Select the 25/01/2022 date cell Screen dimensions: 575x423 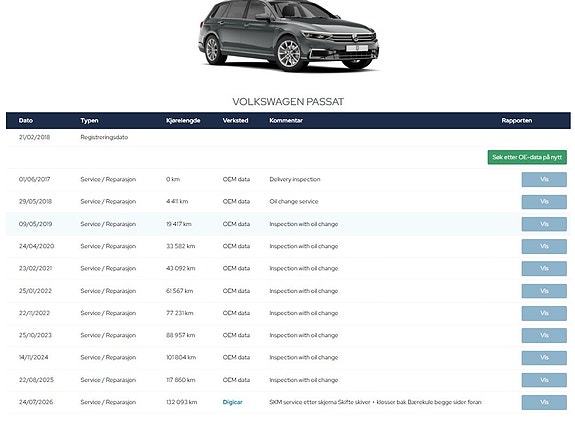[x=35, y=291]
